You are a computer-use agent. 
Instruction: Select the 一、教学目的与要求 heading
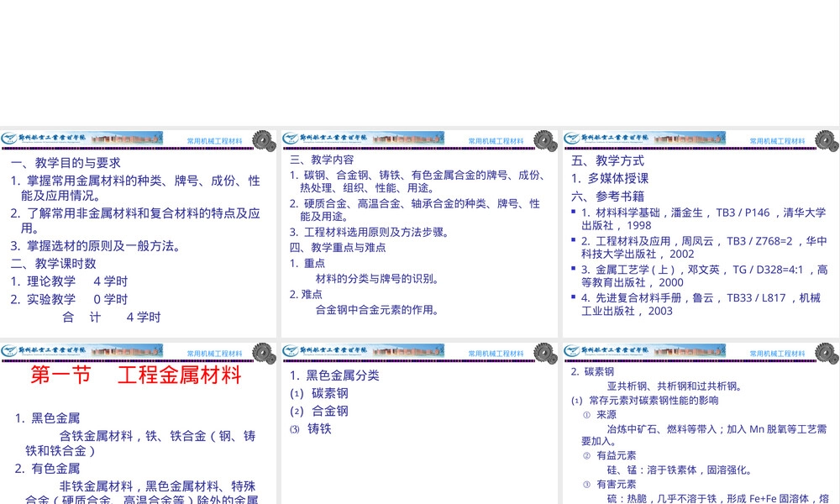click(x=66, y=163)
